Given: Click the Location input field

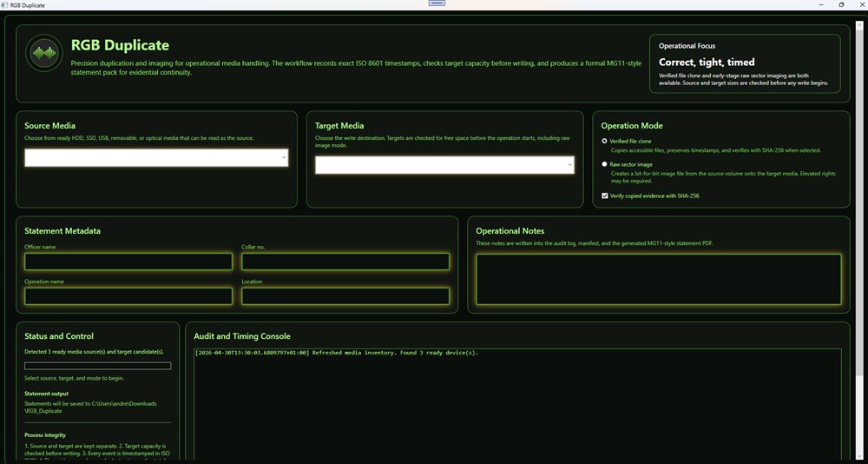Looking at the screenshot, I should [x=345, y=296].
